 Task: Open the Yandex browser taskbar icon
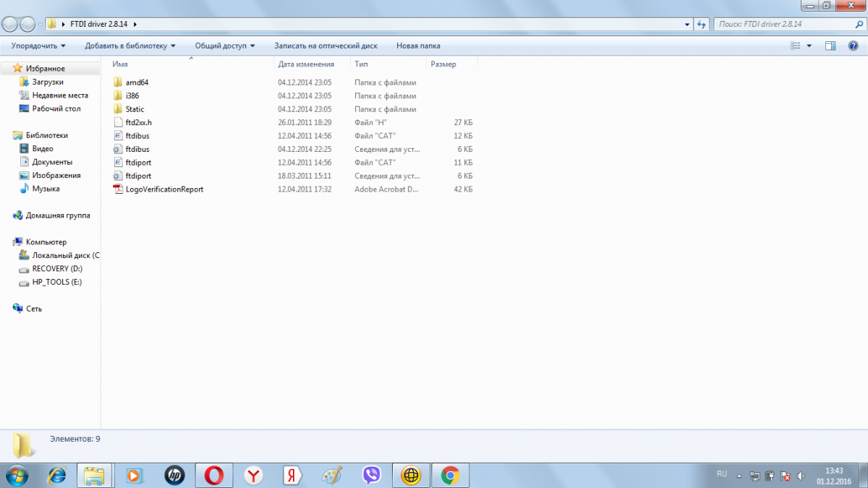click(x=253, y=475)
